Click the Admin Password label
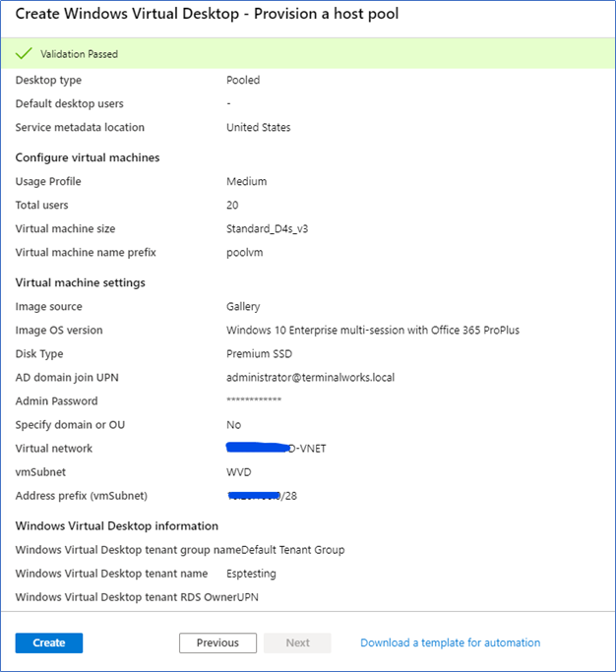 (57, 401)
